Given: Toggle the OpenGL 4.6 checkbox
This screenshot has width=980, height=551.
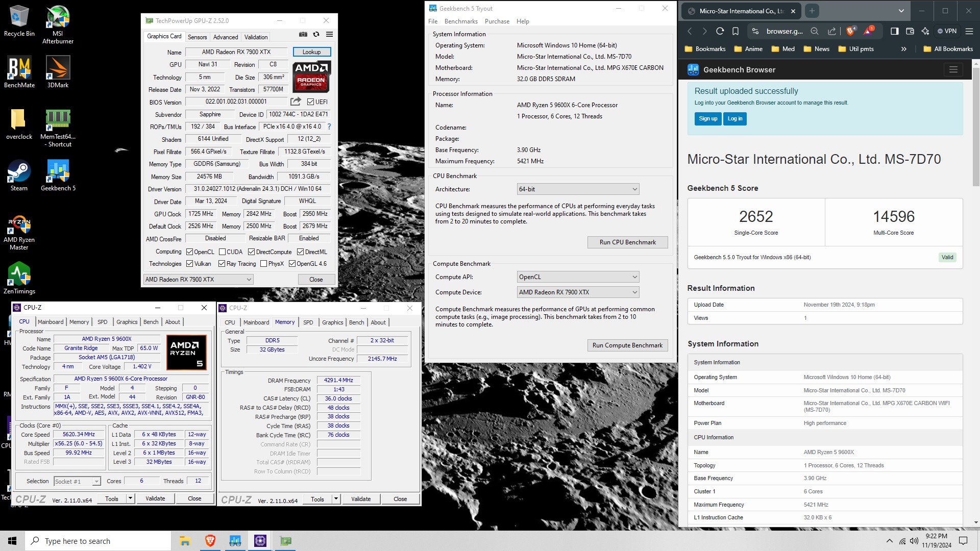Looking at the screenshot, I should [292, 264].
